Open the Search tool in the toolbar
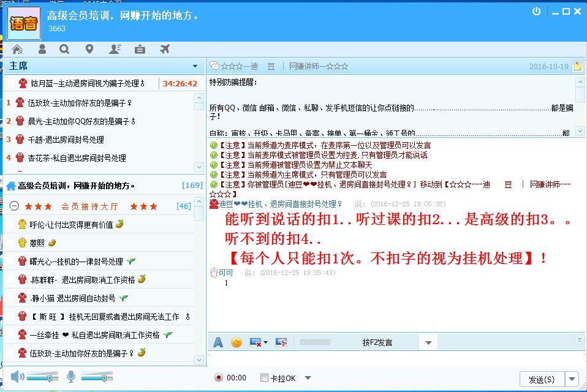This screenshot has height=392, width=587. [x=65, y=49]
